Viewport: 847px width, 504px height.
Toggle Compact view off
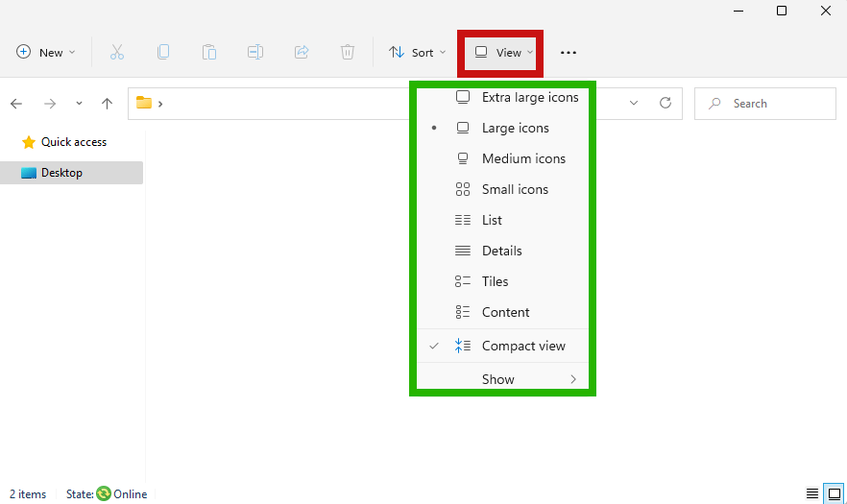(503, 346)
